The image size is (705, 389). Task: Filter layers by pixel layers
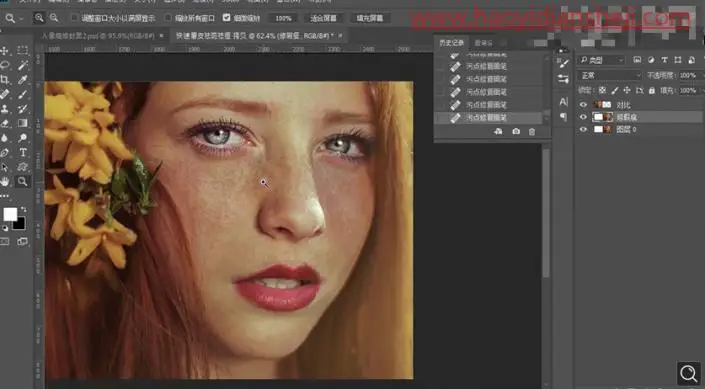click(x=637, y=60)
